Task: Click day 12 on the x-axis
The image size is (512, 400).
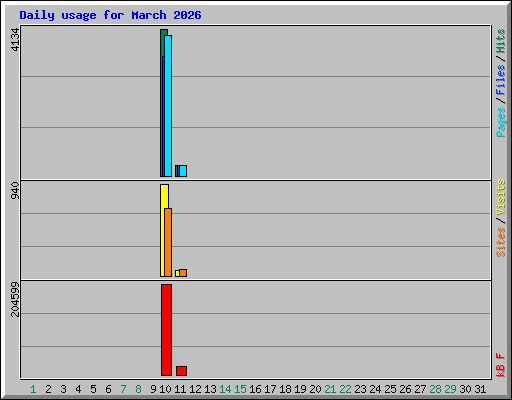Action: click(195, 389)
